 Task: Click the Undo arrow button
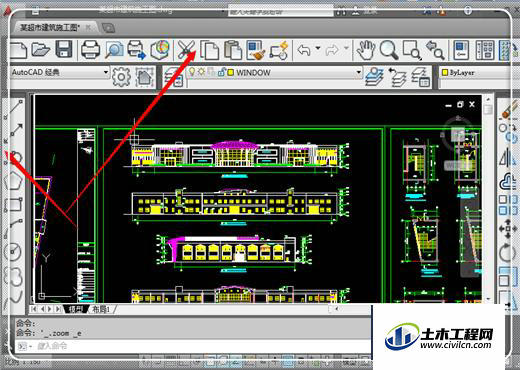click(x=304, y=50)
